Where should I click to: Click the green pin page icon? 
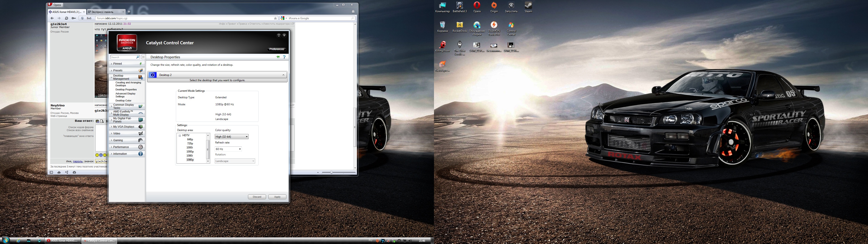pos(278,57)
